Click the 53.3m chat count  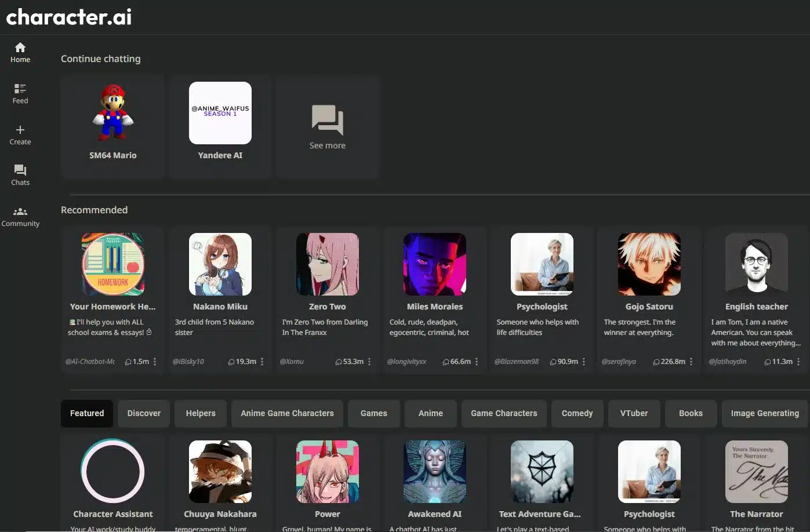click(350, 362)
